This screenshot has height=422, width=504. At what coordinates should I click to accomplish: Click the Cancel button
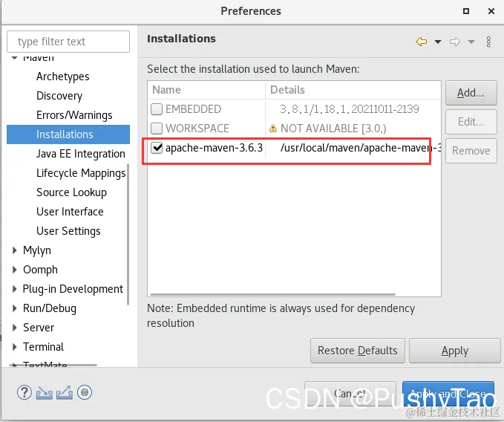point(350,393)
